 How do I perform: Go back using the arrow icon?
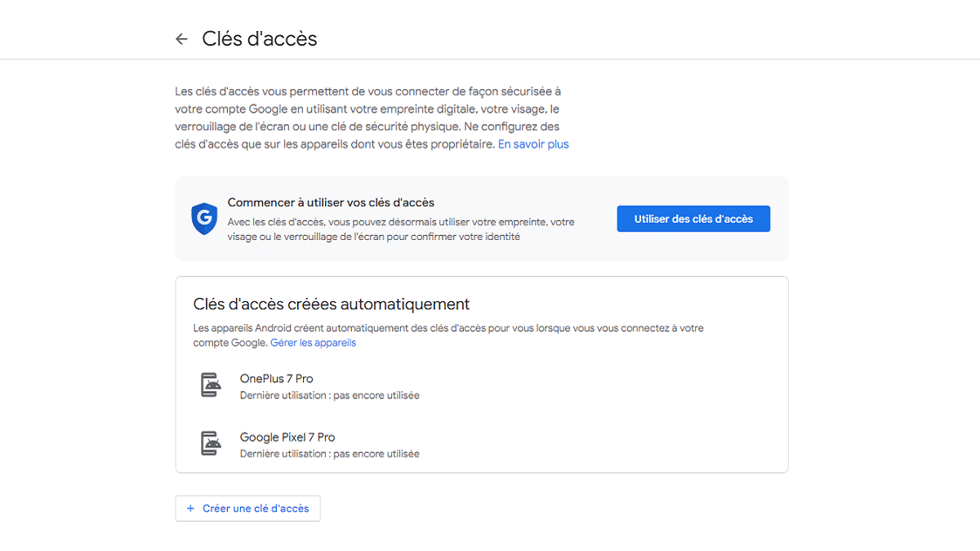click(181, 39)
